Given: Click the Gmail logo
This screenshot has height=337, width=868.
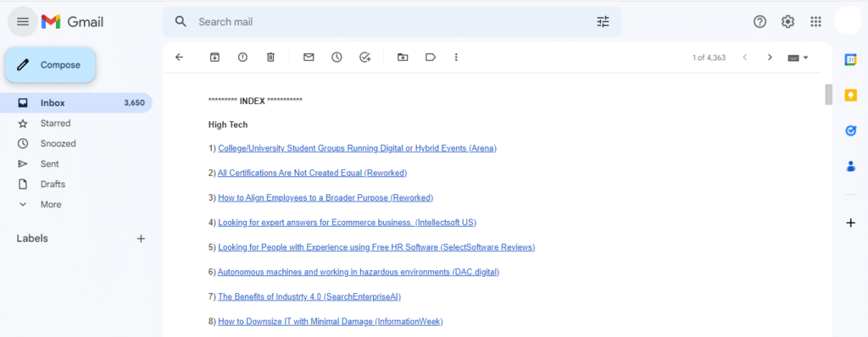Looking at the screenshot, I should [x=73, y=21].
